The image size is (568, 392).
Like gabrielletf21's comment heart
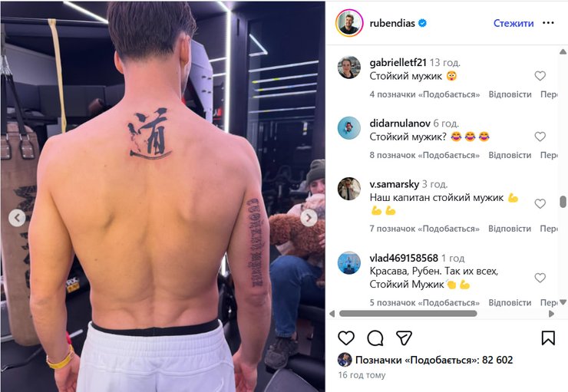point(540,76)
